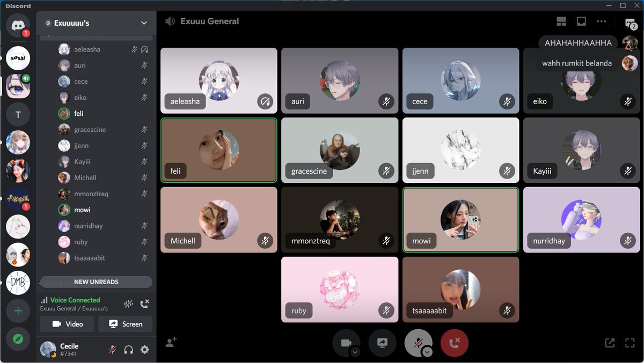Viewport: 644px width, 363px height.
Task: Click the Video button
Action: click(x=67, y=324)
